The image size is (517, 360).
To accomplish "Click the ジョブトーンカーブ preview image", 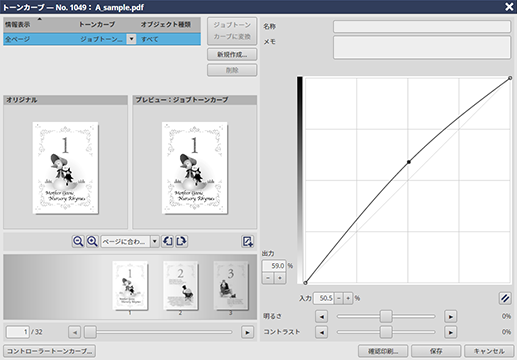I will [195, 168].
